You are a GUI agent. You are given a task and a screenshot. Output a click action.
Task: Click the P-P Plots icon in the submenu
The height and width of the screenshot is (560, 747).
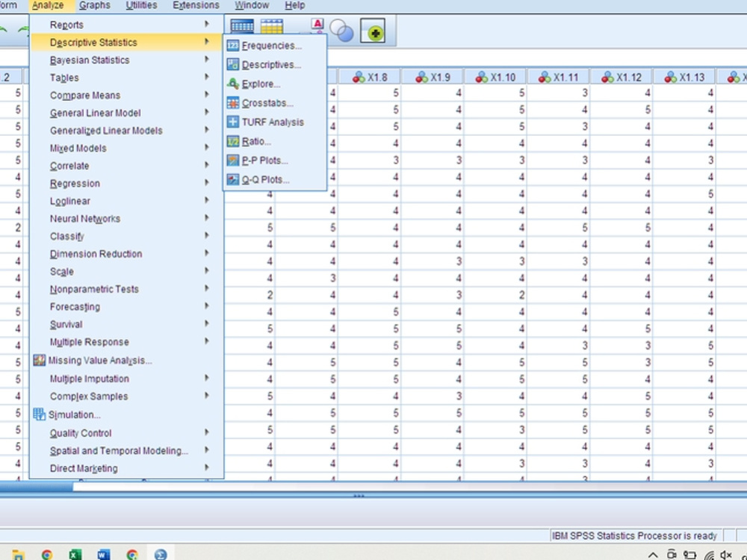[x=232, y=160]
